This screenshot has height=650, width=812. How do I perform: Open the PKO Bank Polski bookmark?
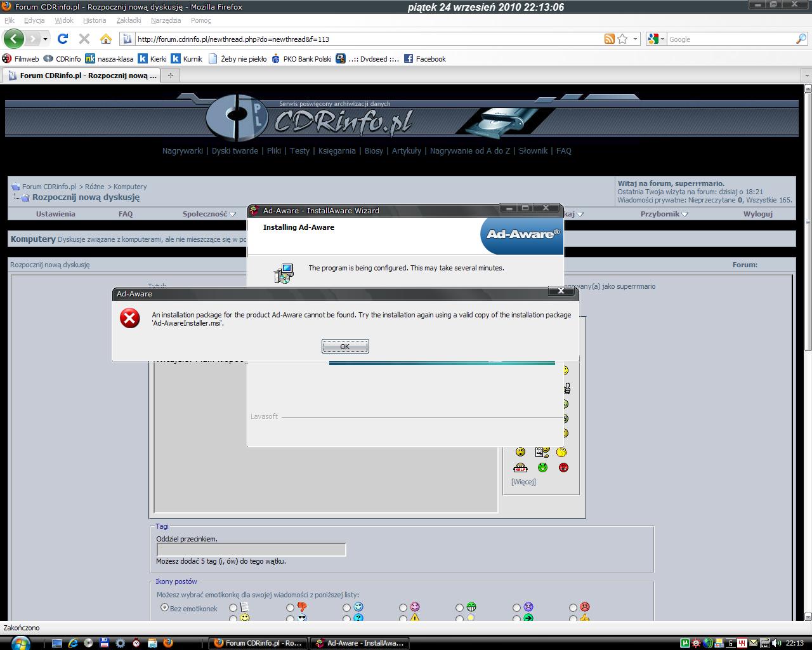pos(301,58)
